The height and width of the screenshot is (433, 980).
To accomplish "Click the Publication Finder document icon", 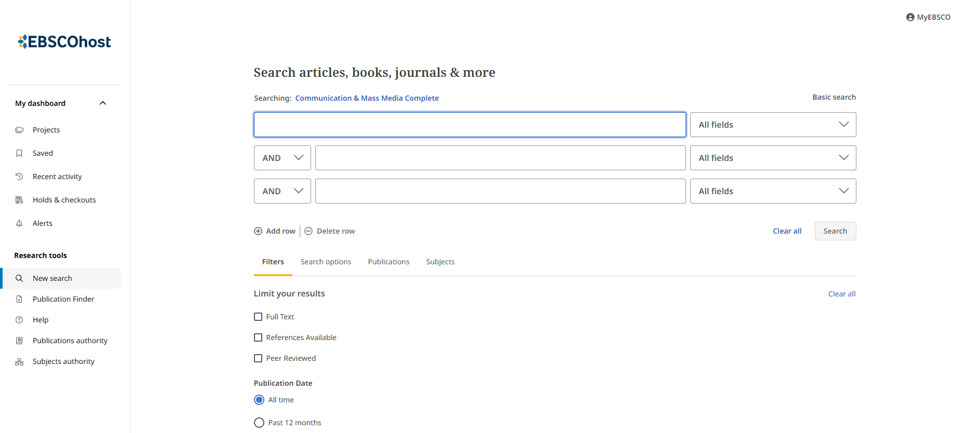I will point(19,299).
